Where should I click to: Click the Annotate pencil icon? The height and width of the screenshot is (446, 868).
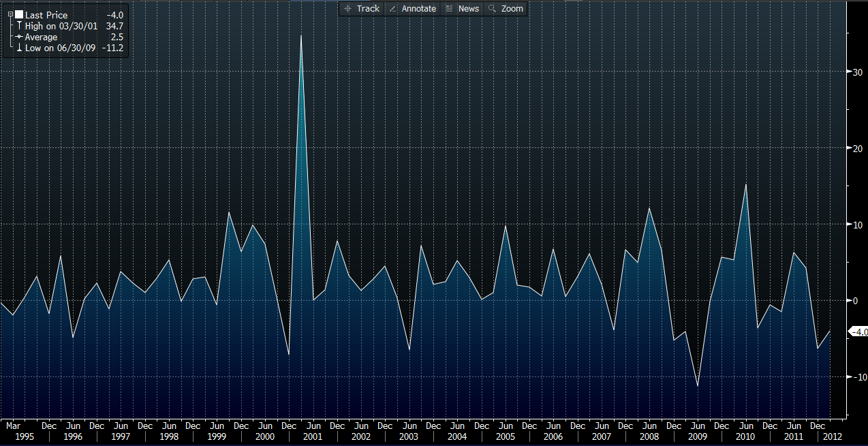click(393, 9)
